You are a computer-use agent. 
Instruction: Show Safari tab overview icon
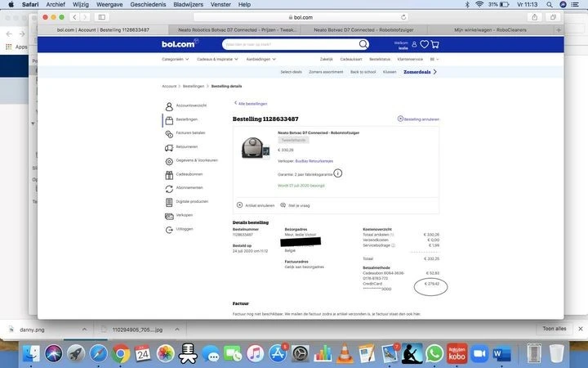coord(553,17)
